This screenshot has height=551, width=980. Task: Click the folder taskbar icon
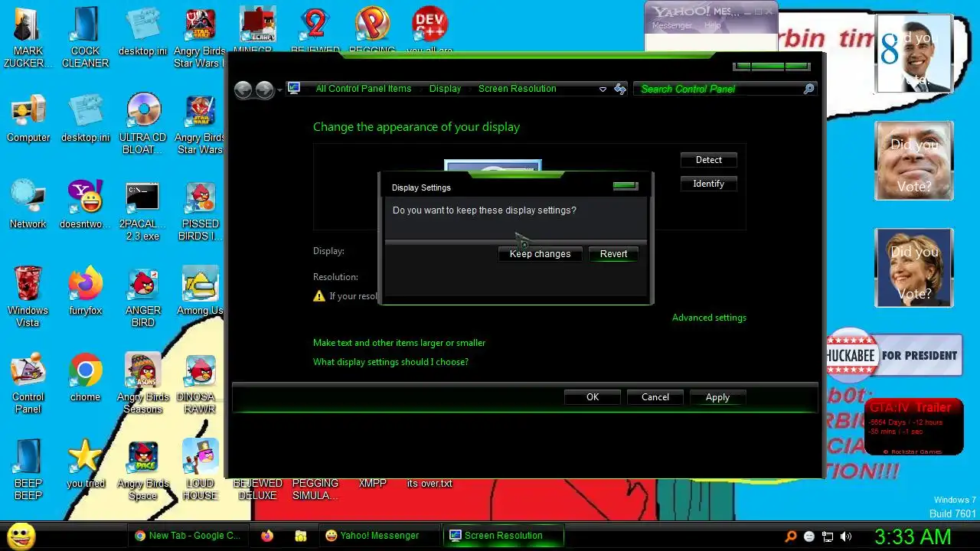coord(301,536)
